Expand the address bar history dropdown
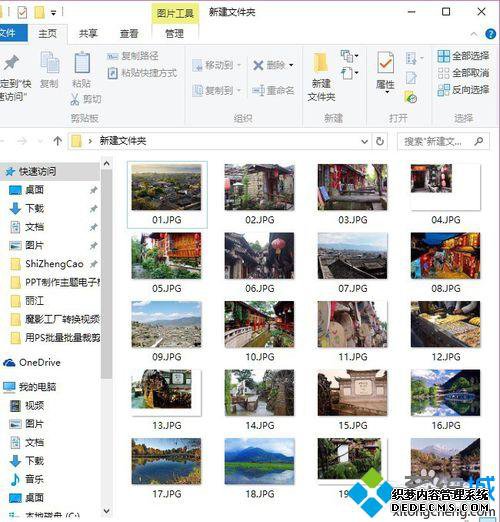Viewport: 500px width, 522px height. tap(365, 141)
